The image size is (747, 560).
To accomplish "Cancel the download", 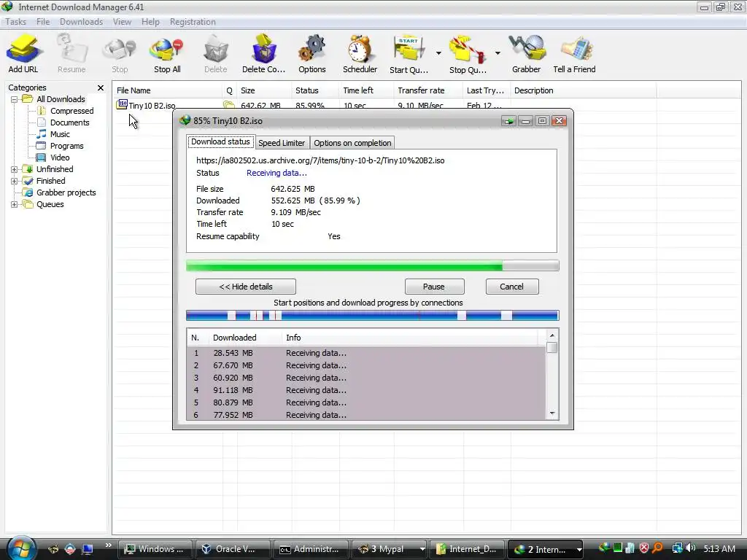I will click(511, 287).
